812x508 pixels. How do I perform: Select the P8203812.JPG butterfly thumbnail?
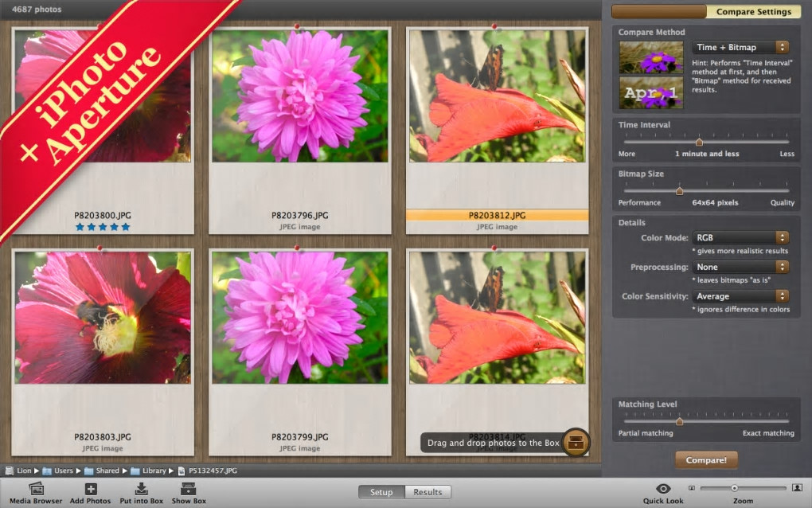tap(497, 96)
